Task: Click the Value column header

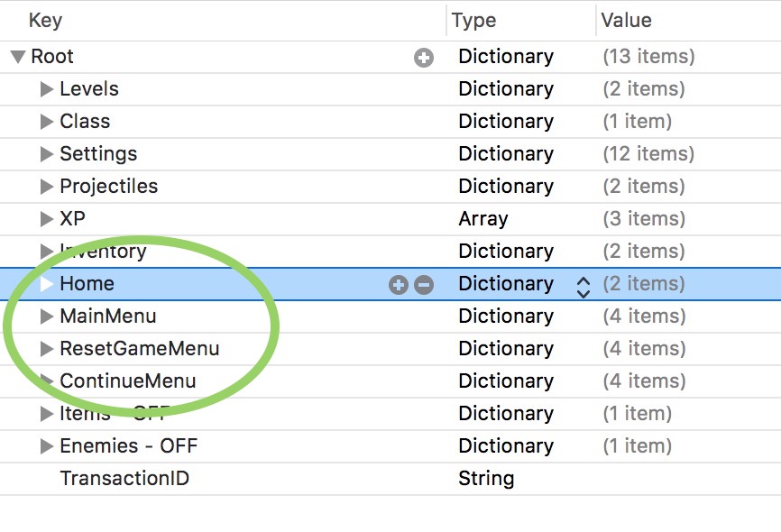Action: point(626,20)
